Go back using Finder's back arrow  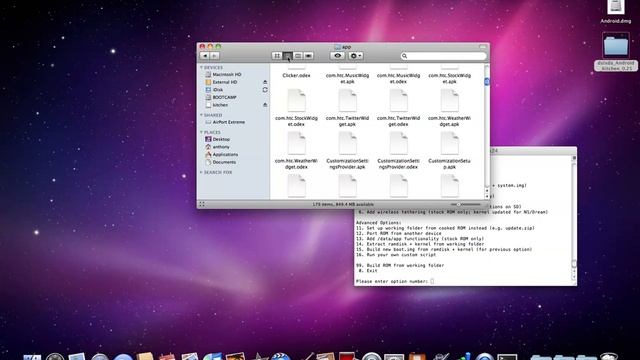205,56
